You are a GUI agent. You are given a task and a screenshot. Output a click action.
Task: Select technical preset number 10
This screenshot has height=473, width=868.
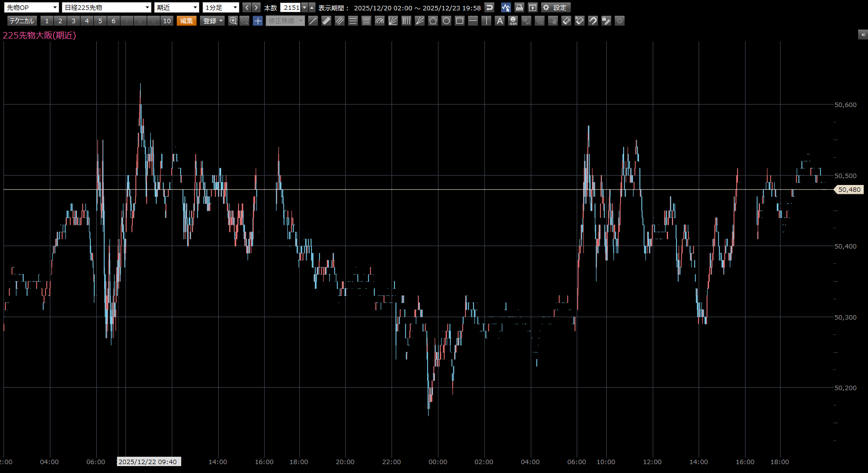click(167, 21)
